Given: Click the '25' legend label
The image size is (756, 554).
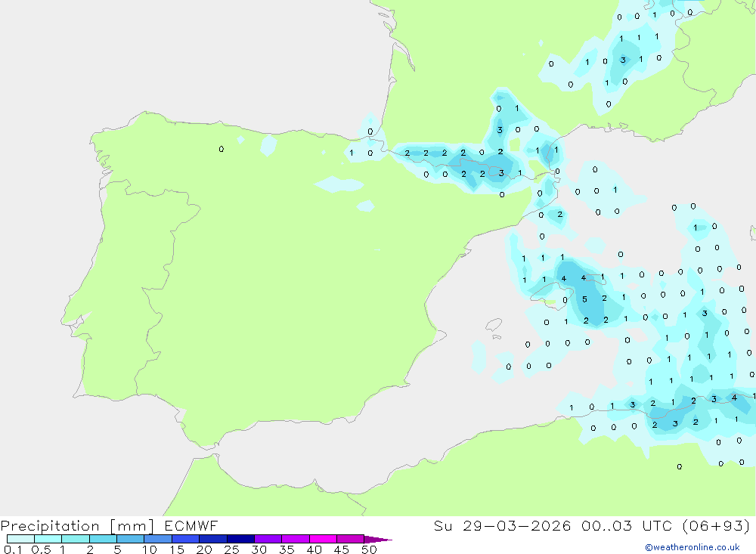Looking at the screenshot, I should (232, 549).
